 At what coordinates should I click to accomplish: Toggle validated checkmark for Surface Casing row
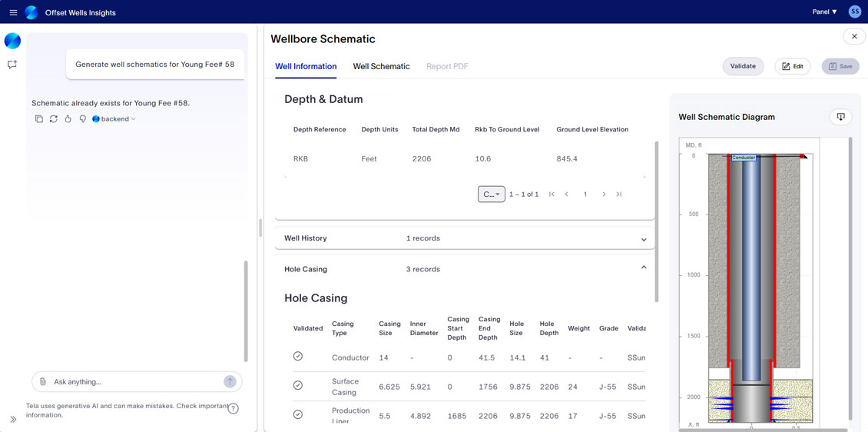click(x=298, y=385)
